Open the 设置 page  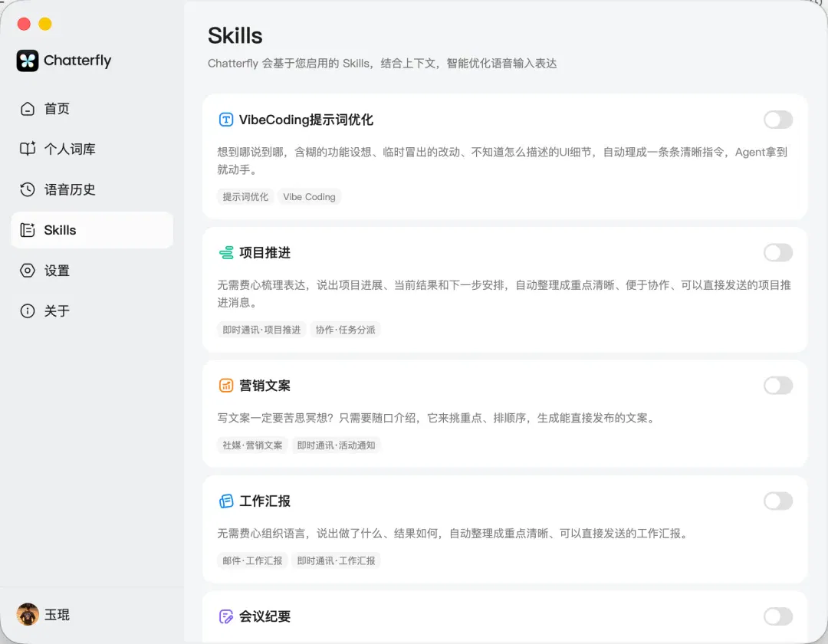click(92, 271)
